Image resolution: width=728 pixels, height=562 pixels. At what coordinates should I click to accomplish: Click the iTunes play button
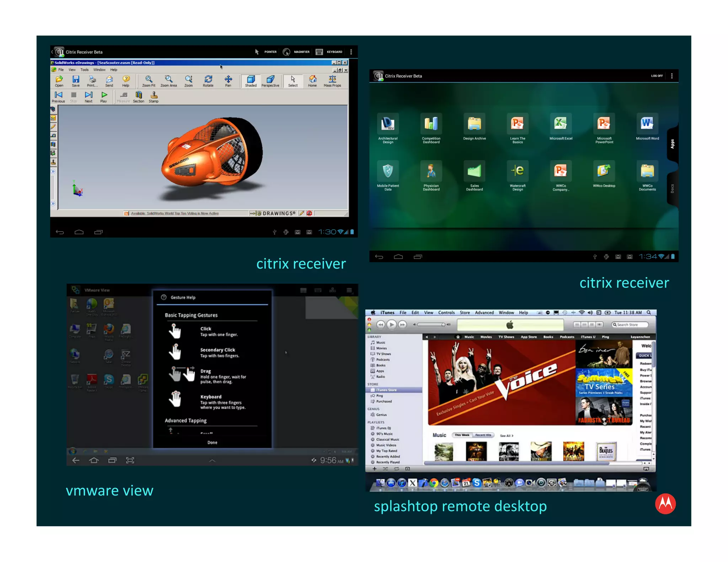pyautogui.click(x=391, y=324)
